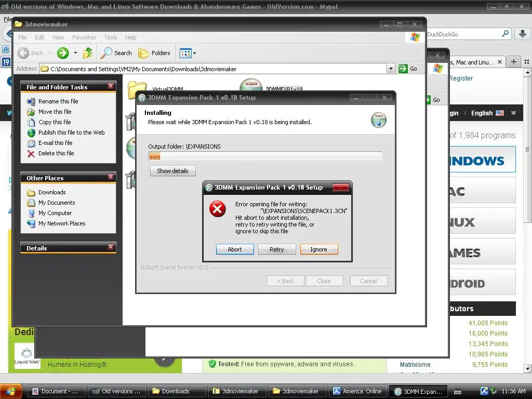Click Publish this file to the Web

pos(71,132)
